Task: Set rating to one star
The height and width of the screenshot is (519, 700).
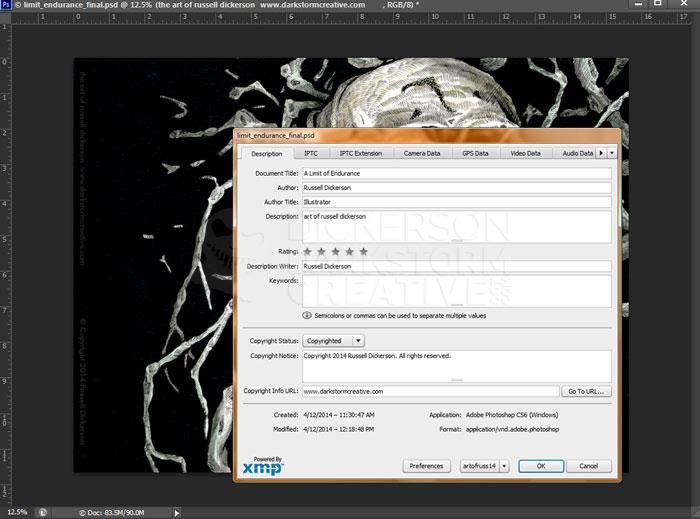Action: pyautogui.click(x=307, y=252)
